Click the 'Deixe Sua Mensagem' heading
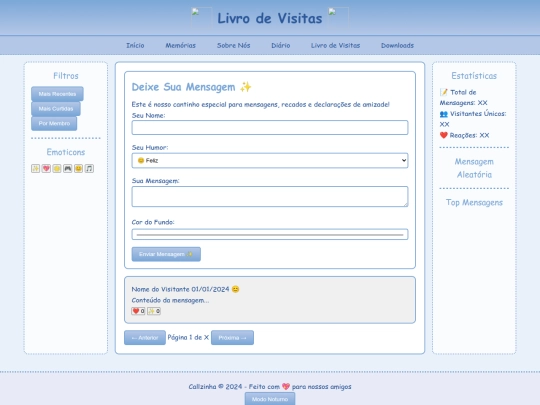Screen dimensions: 540x405 point(191,87)
